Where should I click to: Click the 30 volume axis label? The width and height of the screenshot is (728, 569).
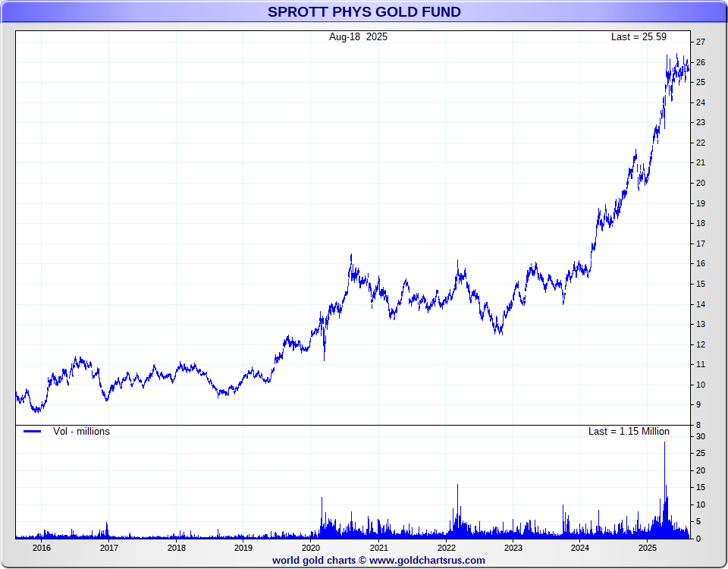click(x=701, y=436)
